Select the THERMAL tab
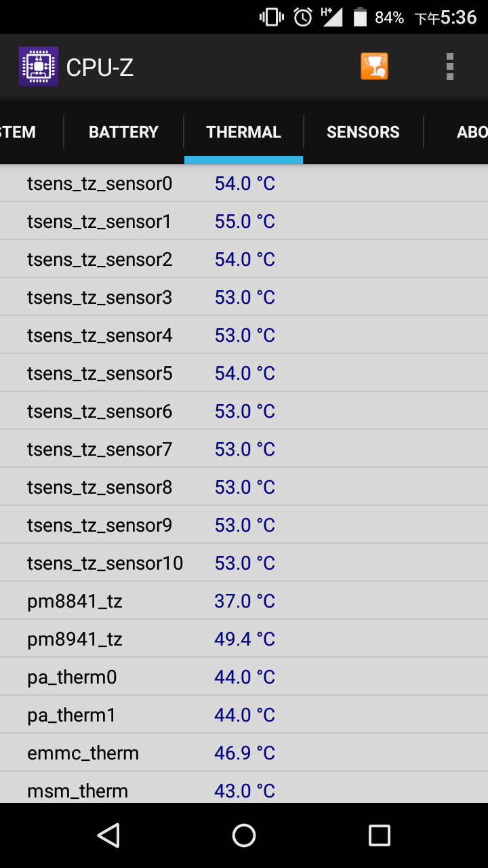Image resolution: width=488 pixels, height=868 pixels. pos(243,132)
